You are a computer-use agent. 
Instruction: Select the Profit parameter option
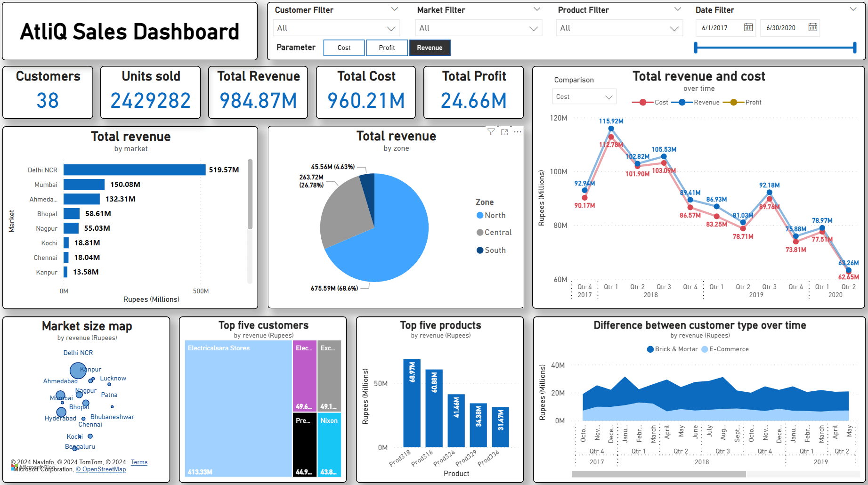click(x=387, y=48)
